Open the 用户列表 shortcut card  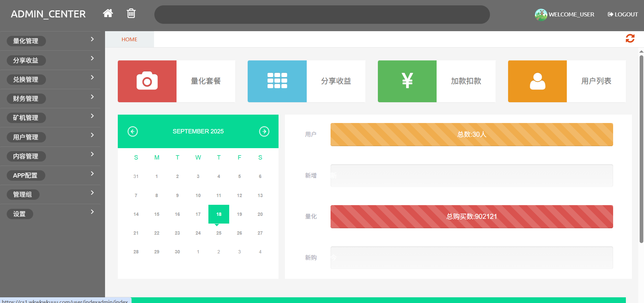click(x=596, y=81)
